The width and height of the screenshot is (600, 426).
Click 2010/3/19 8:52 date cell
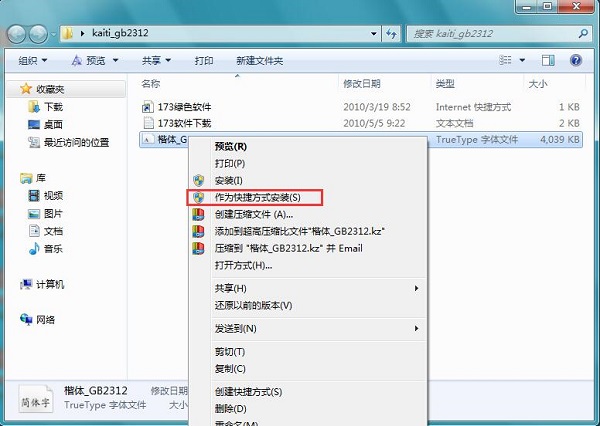pyautogui.click(x=377, y=107)
